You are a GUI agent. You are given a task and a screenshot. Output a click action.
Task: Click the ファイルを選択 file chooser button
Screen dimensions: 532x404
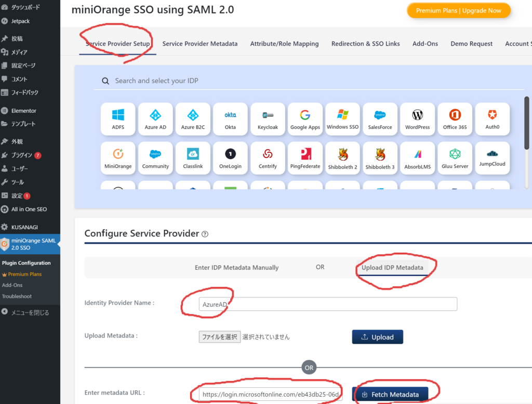(220, 337)
